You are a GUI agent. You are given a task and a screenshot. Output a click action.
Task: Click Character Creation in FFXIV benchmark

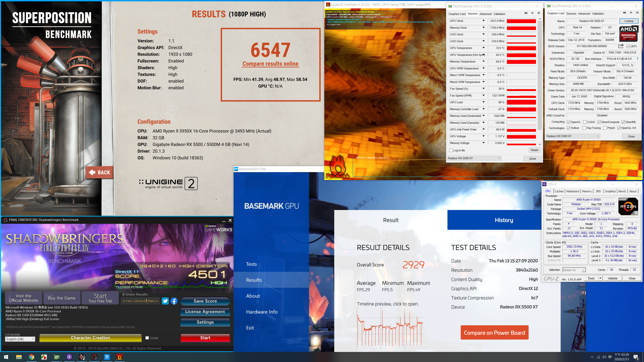coord(91,338)
